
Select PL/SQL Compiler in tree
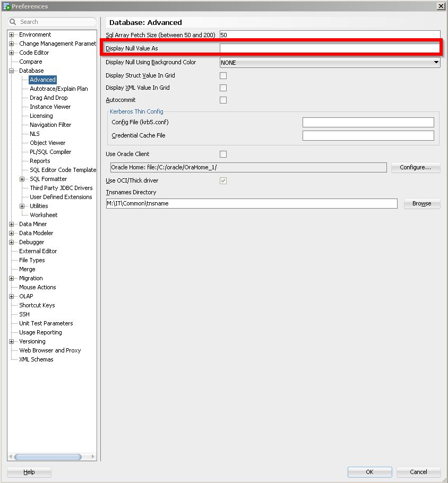coord(50,152)
